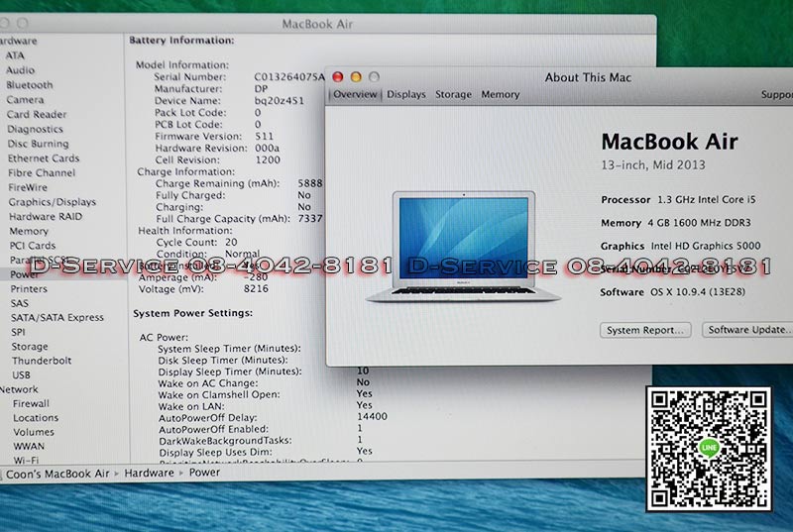Click the Voltage value 8216

pos(256,289)
